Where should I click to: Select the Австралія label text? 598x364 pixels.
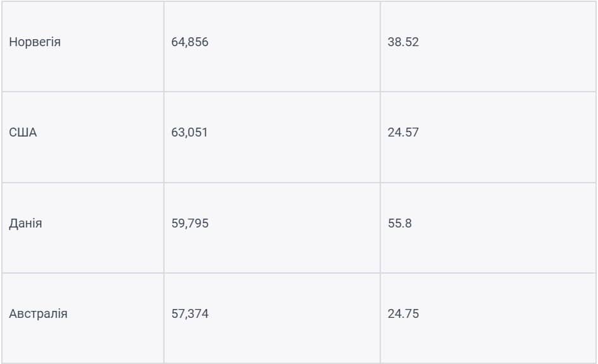point(38,314)
